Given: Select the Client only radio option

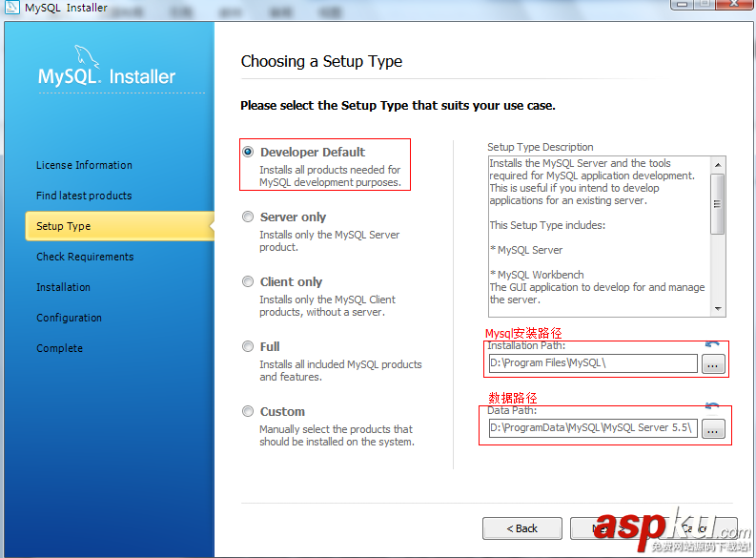Looking at the screenshot, I should click(248, 281).
